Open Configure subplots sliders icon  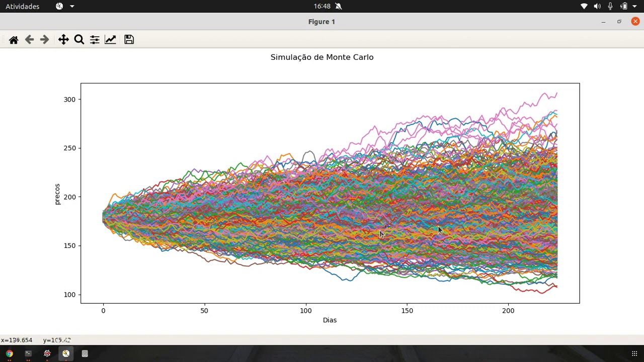[95, 40]
